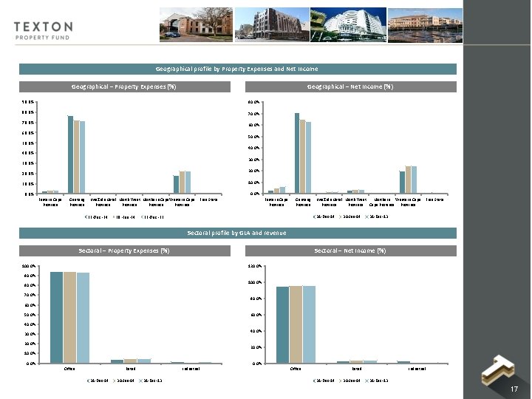Open the dark multi-storey building photo
This screenshot has height=399, width=532.
coord(272,25)
